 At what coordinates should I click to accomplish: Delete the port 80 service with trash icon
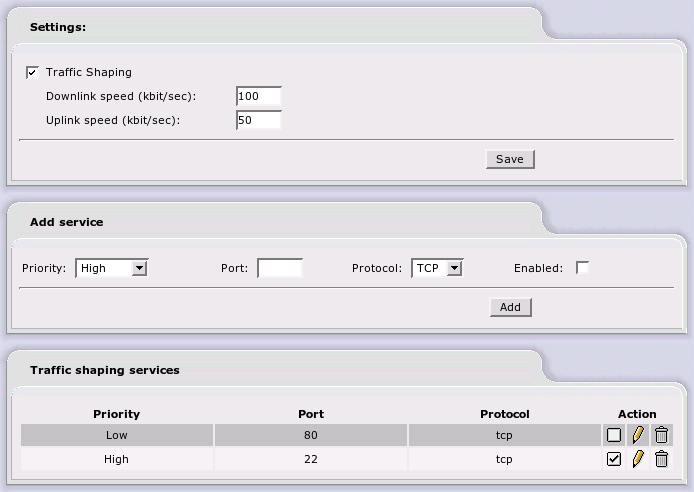(661, 435)
